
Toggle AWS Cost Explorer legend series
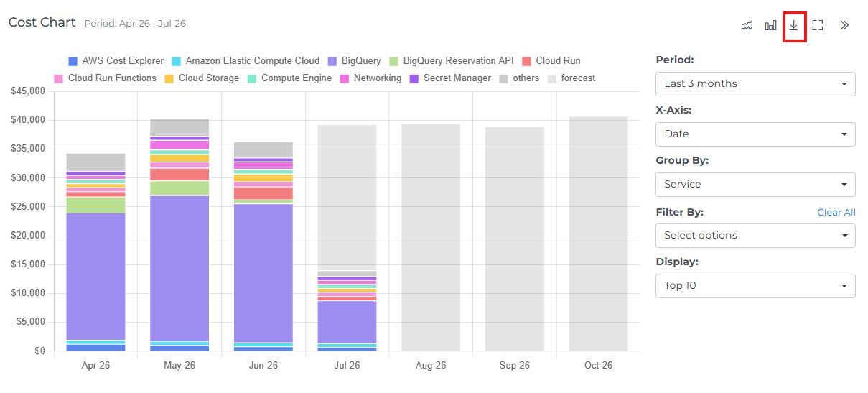click(x=115, y=61)
